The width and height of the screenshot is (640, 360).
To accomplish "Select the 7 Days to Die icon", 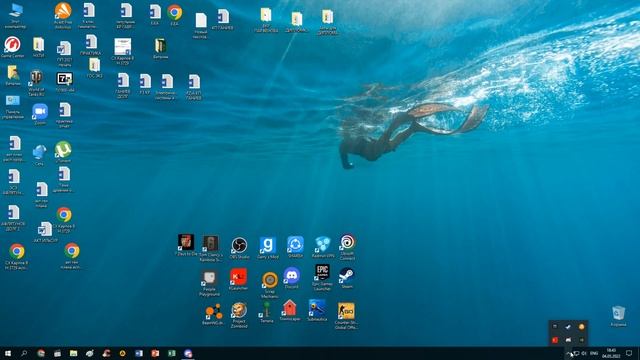I will 186,245.
